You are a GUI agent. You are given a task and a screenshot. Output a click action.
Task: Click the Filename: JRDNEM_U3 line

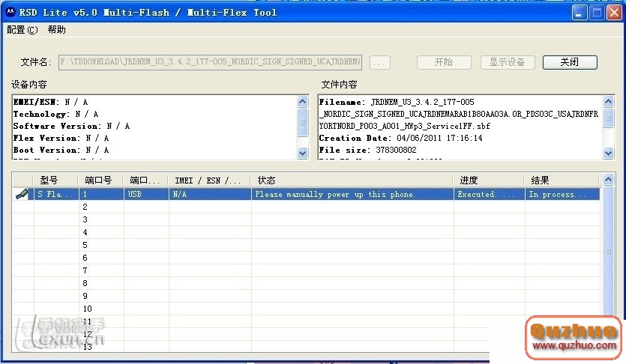pos(397,102)
